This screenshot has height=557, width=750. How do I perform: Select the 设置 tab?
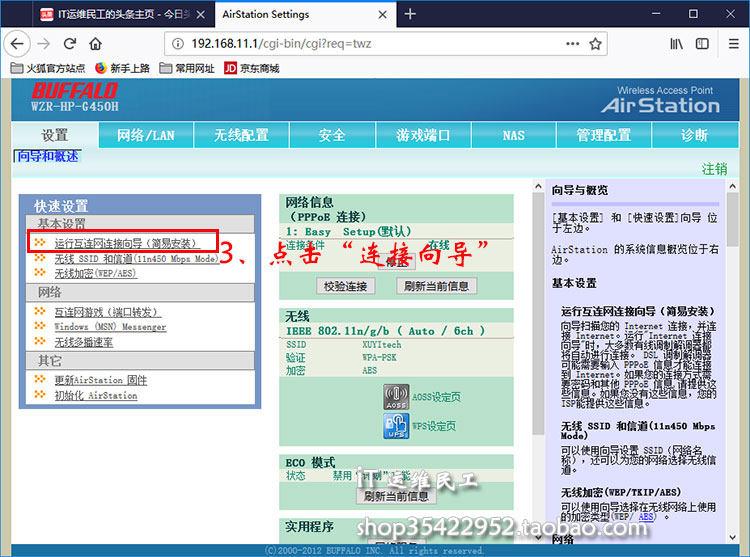pyautogui.click(x=55, y=135)
